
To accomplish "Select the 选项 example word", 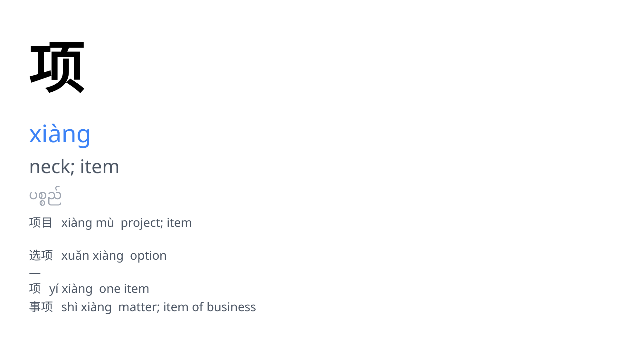I will tap(41, 255).
